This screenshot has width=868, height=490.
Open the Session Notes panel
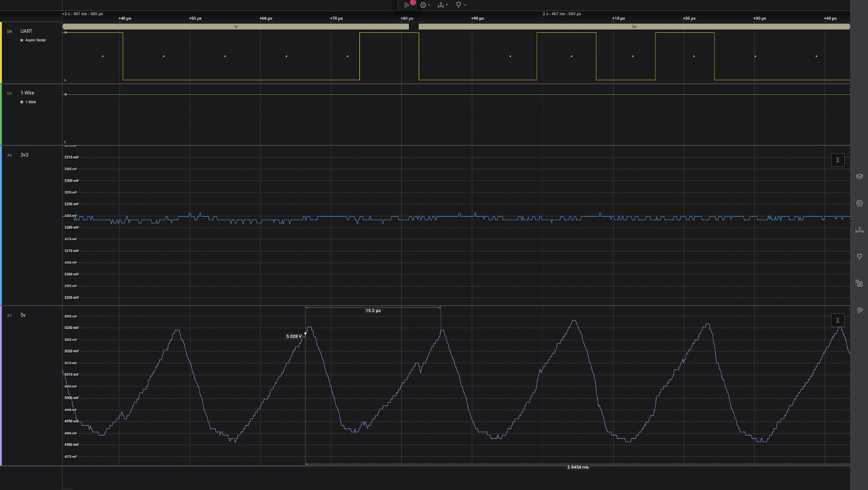click(x=859, y=310)
